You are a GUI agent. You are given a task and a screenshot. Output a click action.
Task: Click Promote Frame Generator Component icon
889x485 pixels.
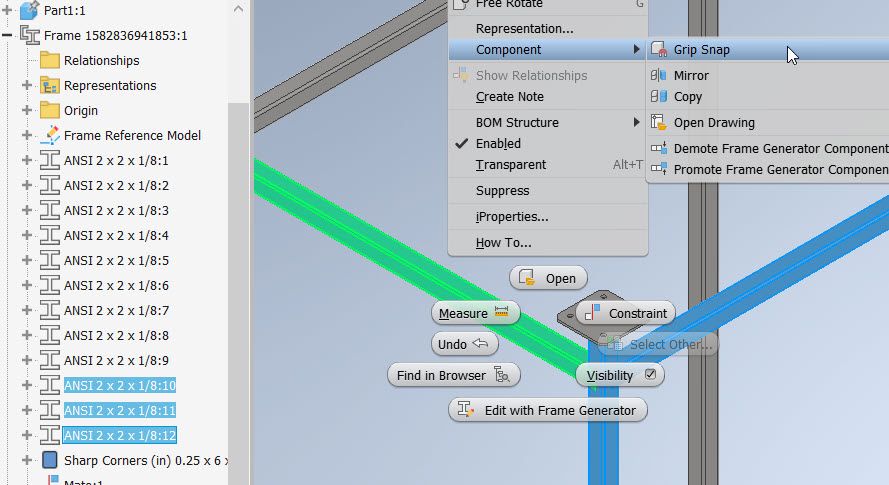point(659,169)
